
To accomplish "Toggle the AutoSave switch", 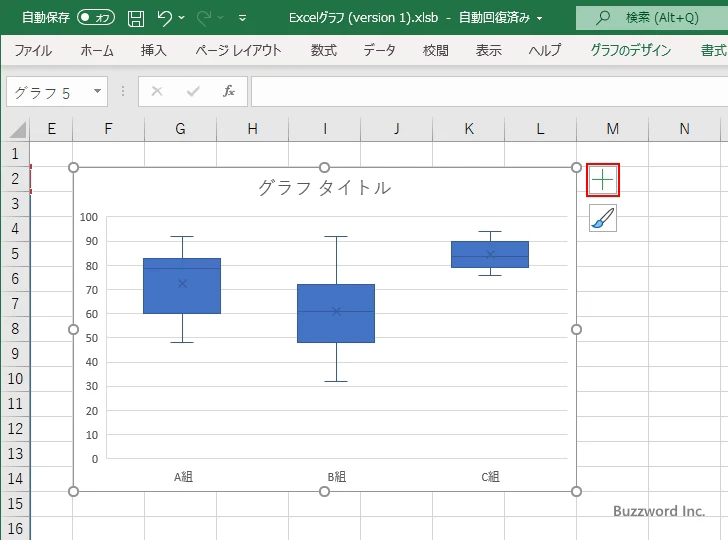I will pos(96,18).
